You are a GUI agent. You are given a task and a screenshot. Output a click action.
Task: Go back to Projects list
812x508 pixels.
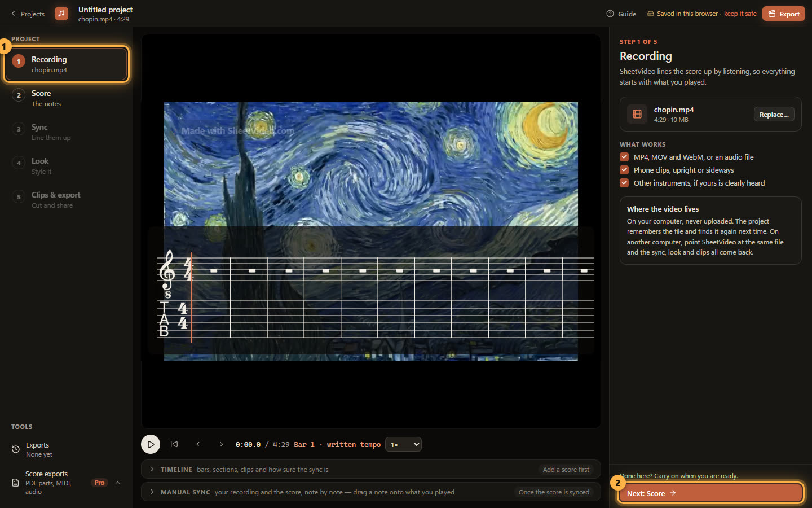click(28, 14)
